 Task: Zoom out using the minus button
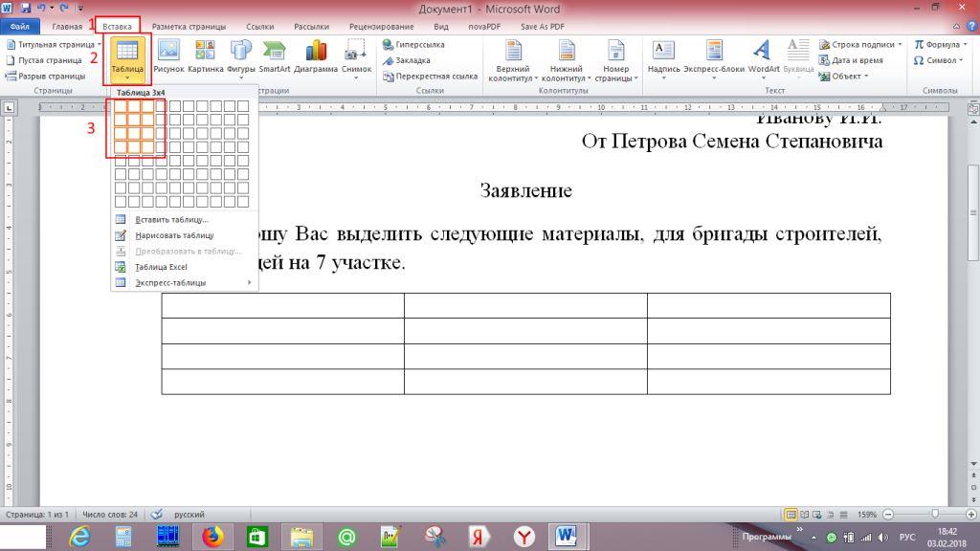(x=888, y=514)
